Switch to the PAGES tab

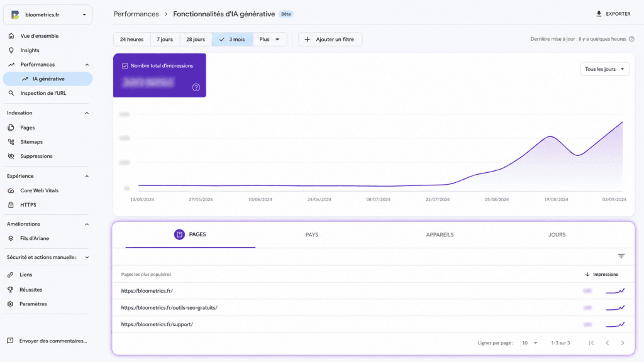[x=190, y=235]
